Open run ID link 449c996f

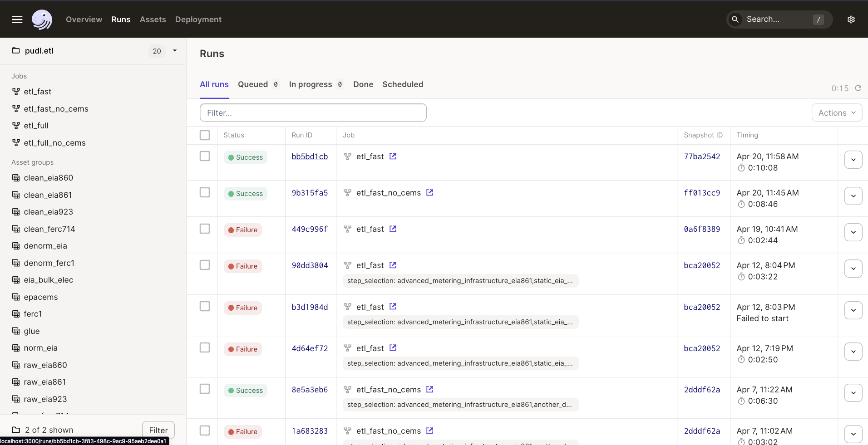pos(310,229)
